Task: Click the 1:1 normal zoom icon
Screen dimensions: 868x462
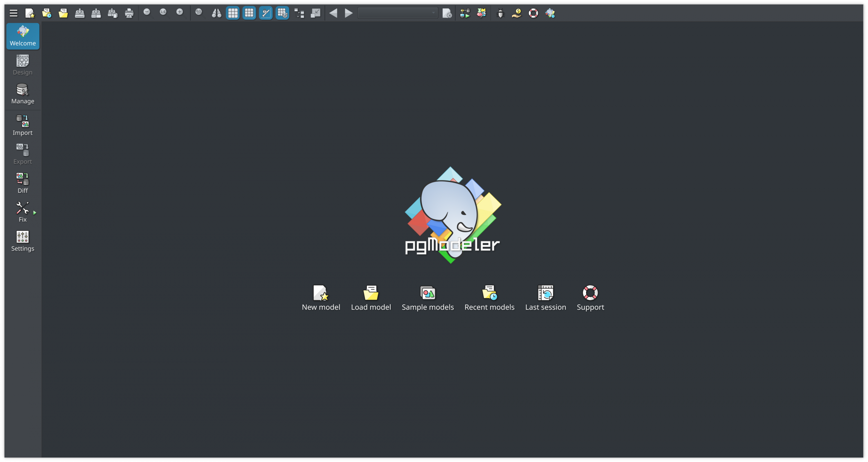Action: point(163,12)
